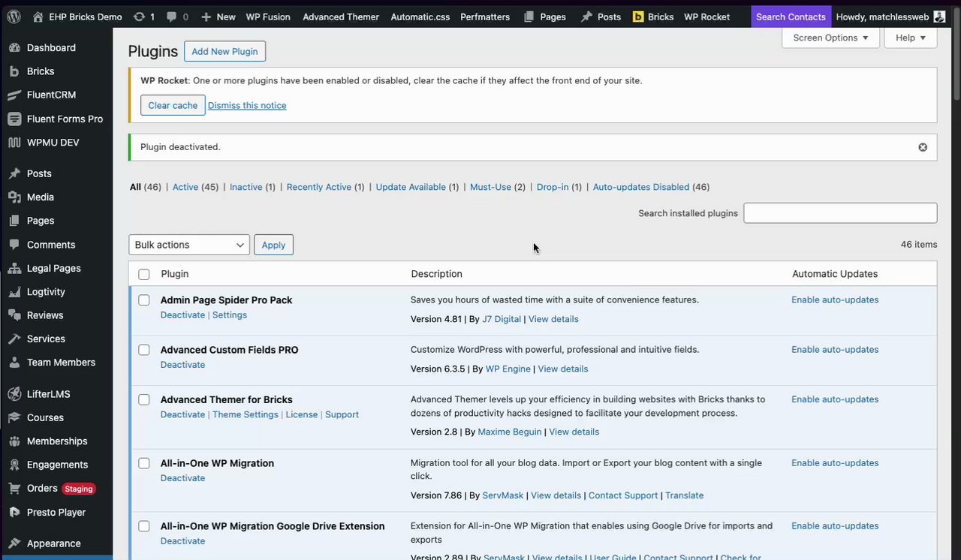Click the Media library sidebar icon
961x560 pixels.
point(14,197)
